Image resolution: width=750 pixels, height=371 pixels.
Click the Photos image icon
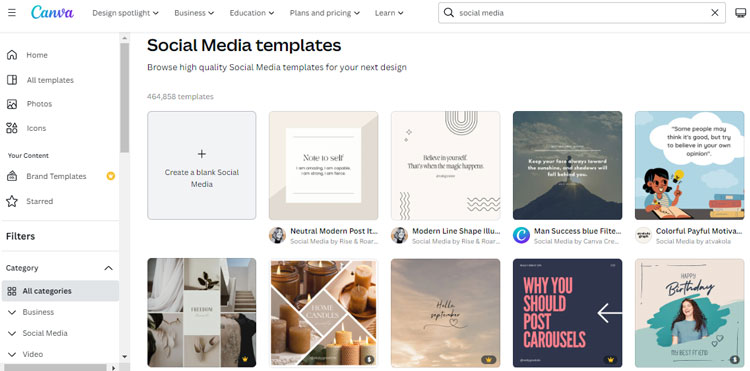coord(12,104)
